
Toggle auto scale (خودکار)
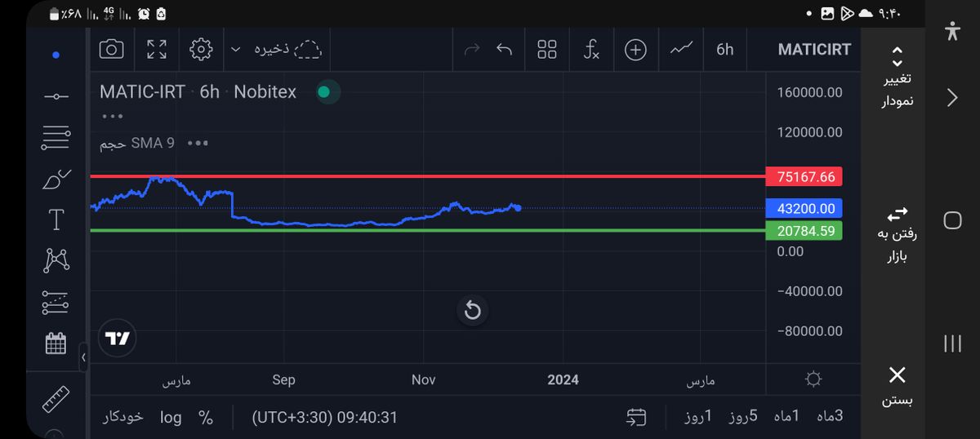[123, 417]
